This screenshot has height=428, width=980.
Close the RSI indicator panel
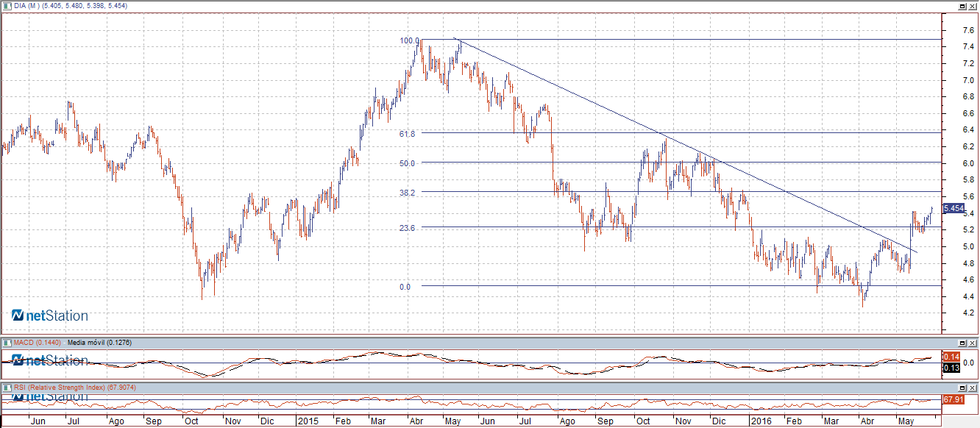[973, 388]
